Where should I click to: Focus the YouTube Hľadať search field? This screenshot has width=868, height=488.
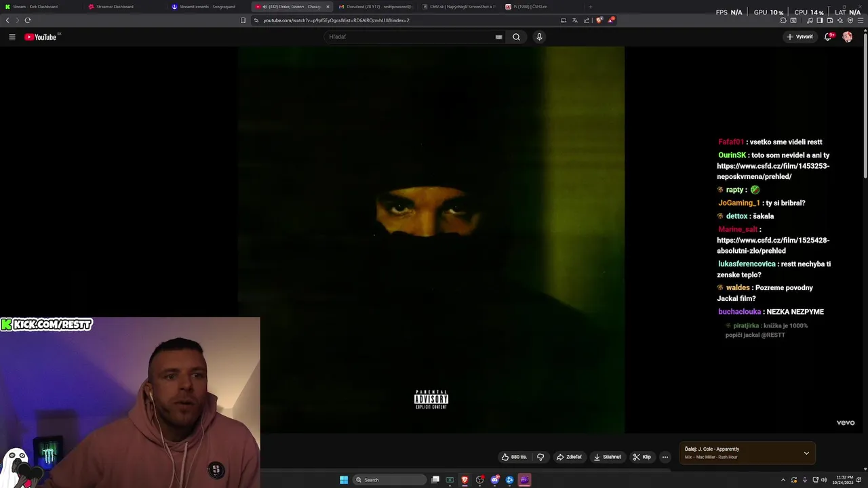[410, 37]
